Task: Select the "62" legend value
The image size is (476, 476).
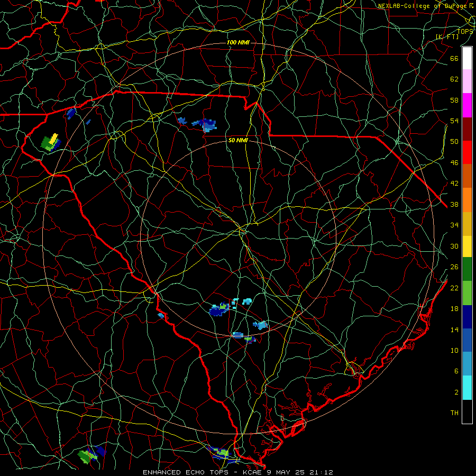Action: pos(454,79)
